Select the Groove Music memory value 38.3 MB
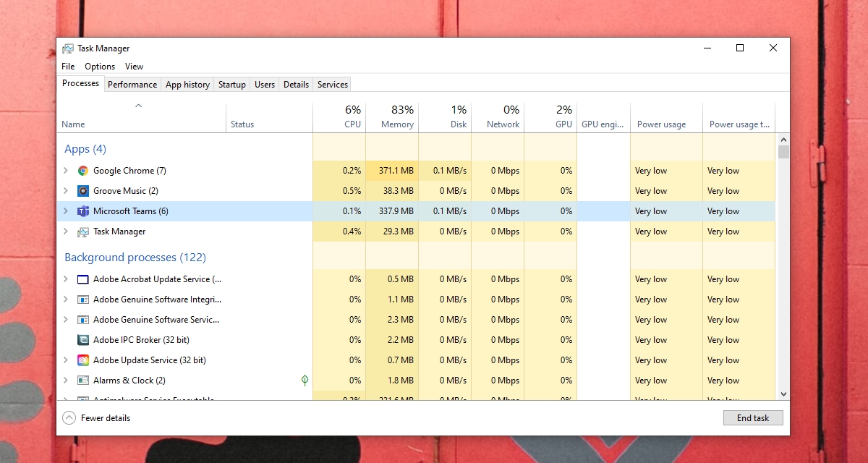Image resolution: width=868 pixels, height=463 pixels. coord(399,191)
